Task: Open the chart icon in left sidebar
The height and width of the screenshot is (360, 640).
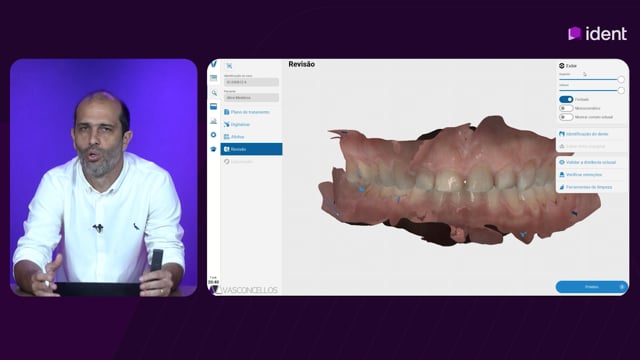Action: coord(213,121)
